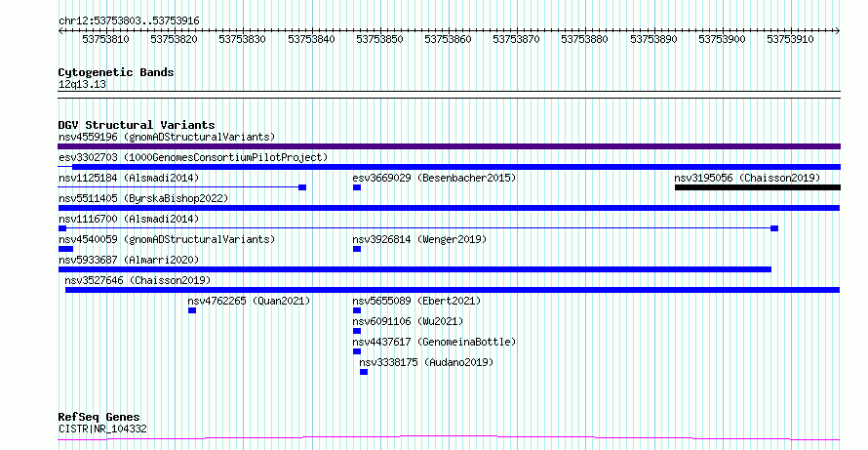Screen dimensions: 868x450
Task: Open nsv3926814 (Wenger2019) variant label
Action: pos(419,239)
